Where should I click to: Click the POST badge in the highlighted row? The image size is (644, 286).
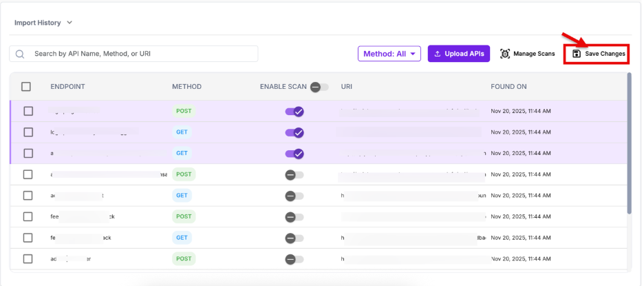click(184, 111)
